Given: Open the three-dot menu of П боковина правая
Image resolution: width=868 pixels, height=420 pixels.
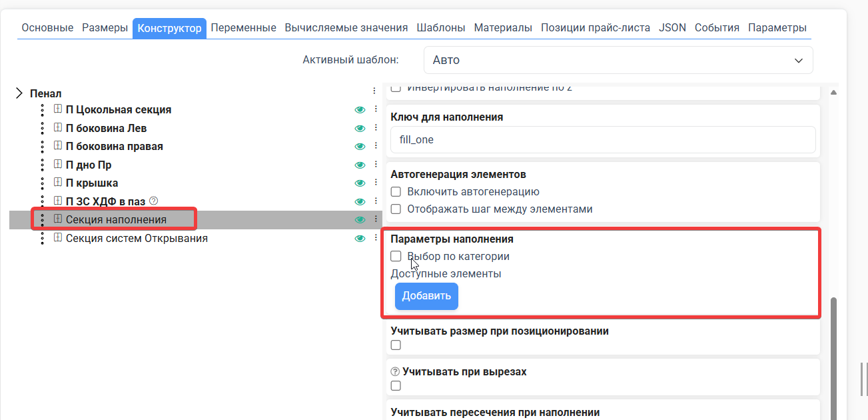Looking at the screenshot, I should click(x=376, y=146).
